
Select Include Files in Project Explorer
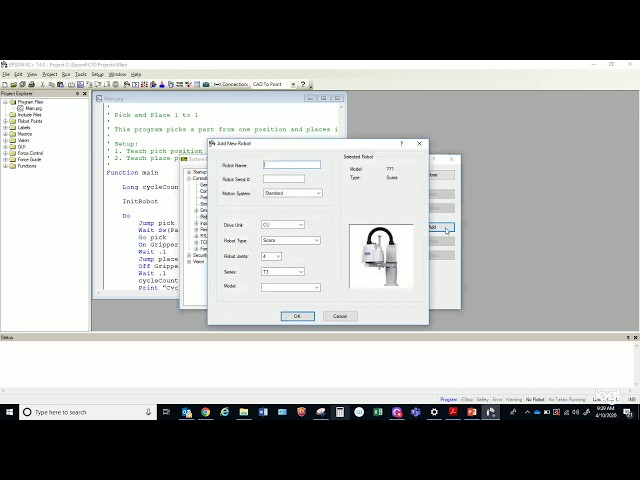click(x=29, y=115)
